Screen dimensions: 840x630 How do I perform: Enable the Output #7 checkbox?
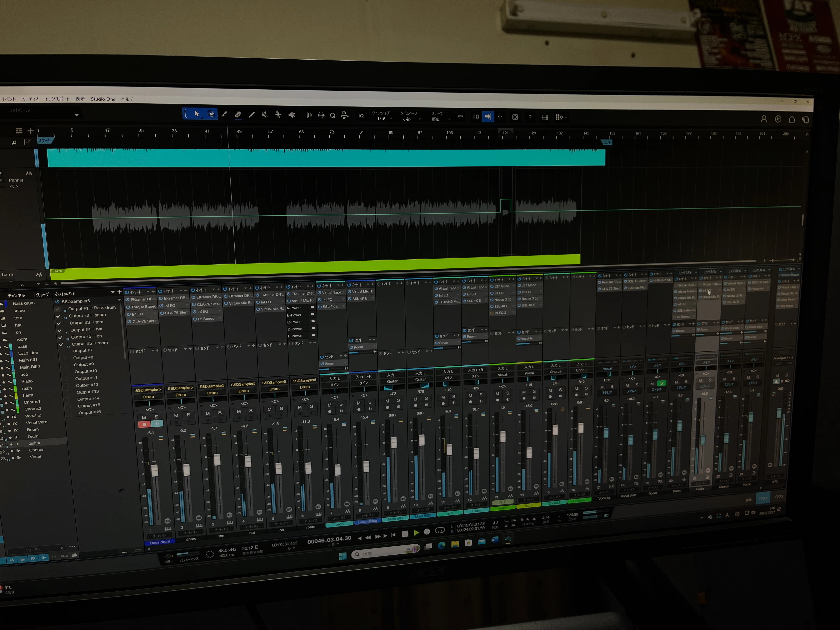[62, 352]
